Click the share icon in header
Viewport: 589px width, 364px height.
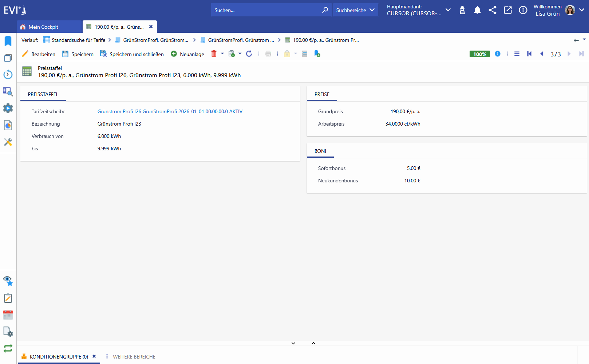pyautogui.click(x=493, y=10)
